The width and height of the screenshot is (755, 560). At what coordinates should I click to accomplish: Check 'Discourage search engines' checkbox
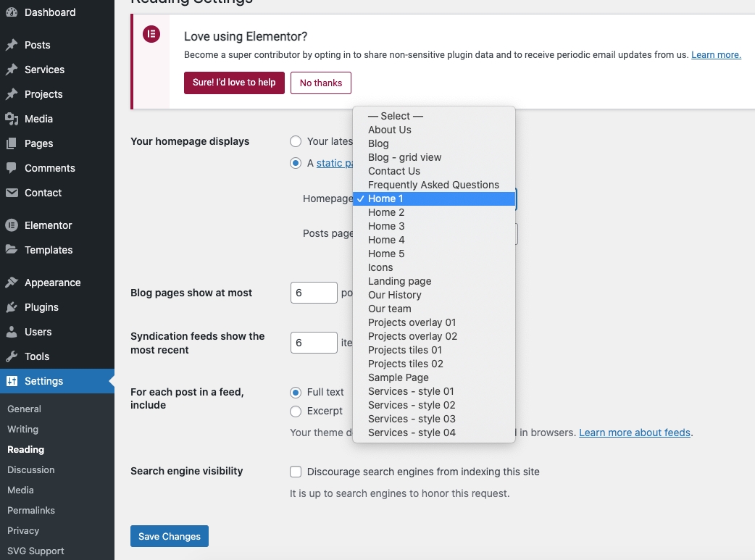click(296, 472)
